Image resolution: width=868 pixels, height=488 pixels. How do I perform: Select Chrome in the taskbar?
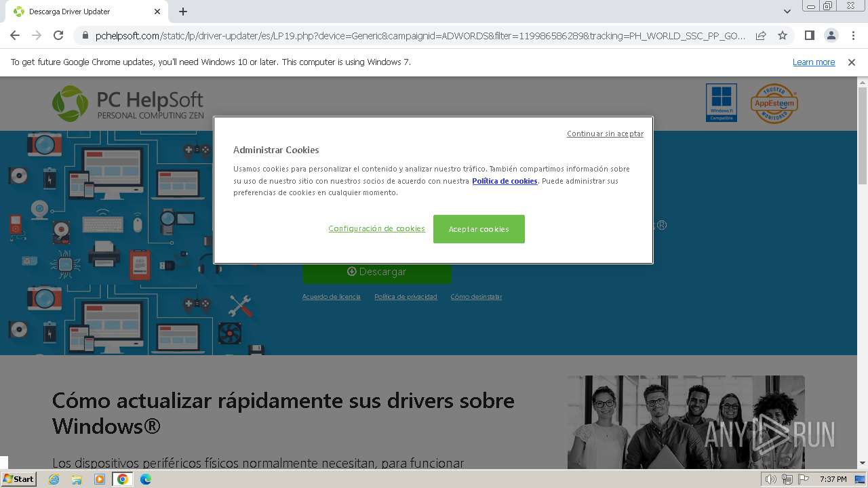click(x=123, y=479)
